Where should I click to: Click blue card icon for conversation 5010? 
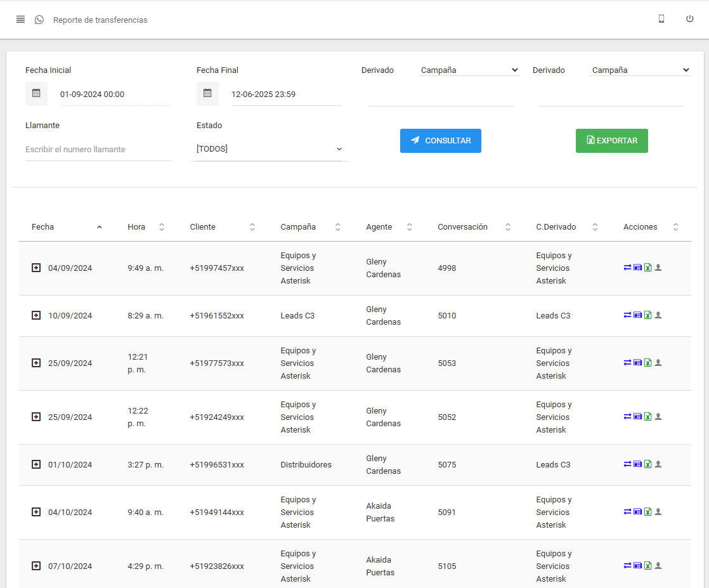tap(637, 315)
